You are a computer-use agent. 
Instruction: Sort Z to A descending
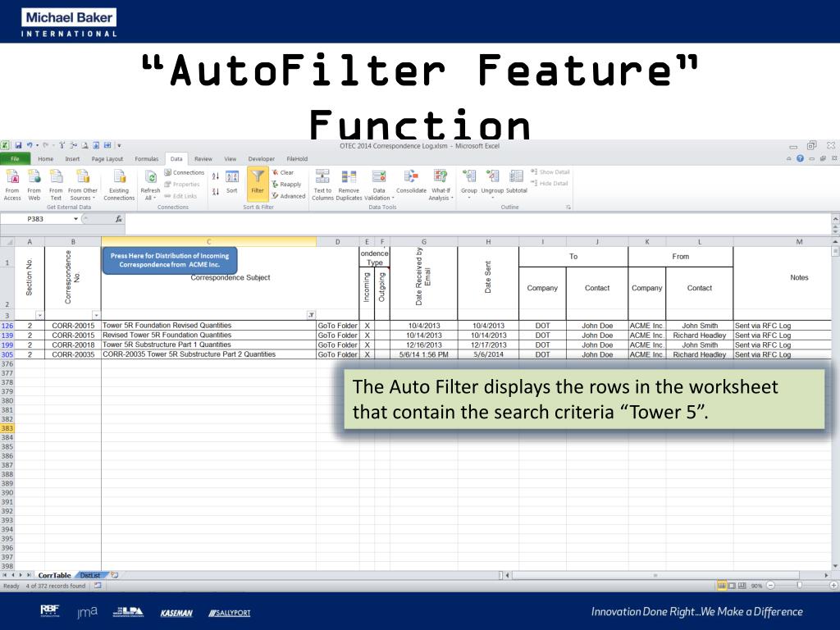(216, 191)
